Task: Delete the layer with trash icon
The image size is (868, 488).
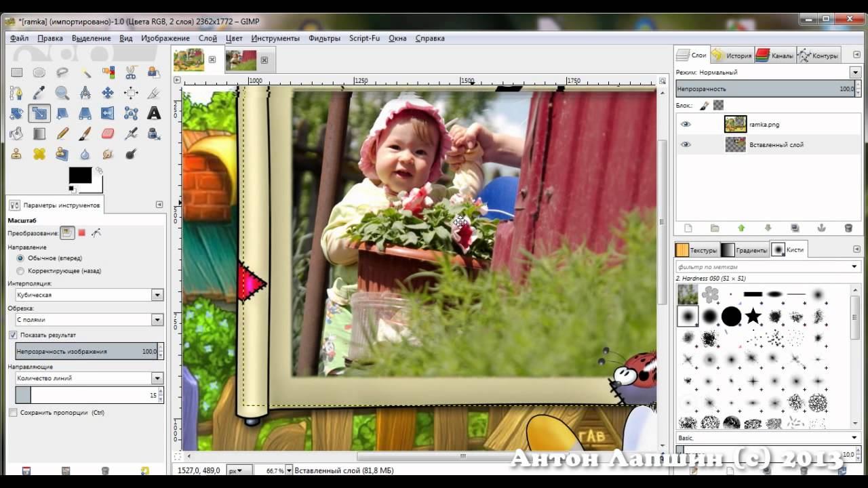Action: [x=848, y=228]
